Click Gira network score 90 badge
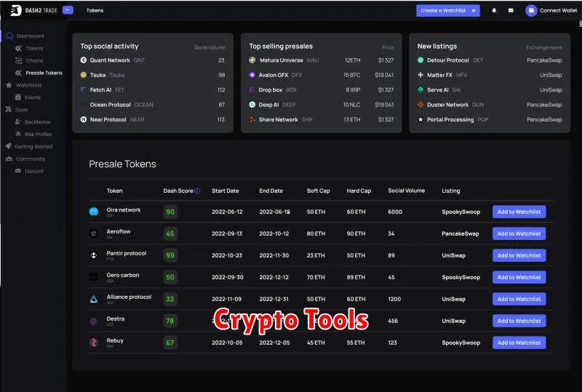The width and height of the screenshot is (582, 392). point(170,212)
